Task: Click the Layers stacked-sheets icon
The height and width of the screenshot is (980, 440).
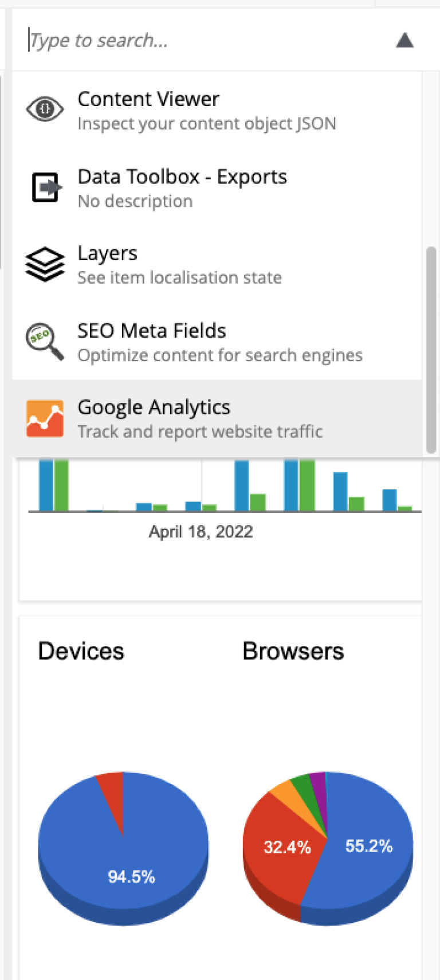Action: pyautogui.click(x=45, y=264)
